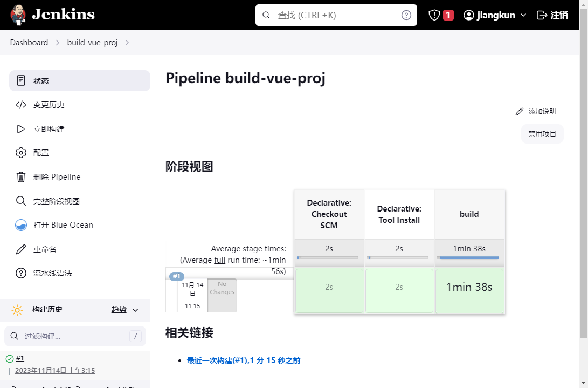Expand the 趋势 chevron in build history
The height and width of the screenshot is (388, 588).
(x=135, y=310)
